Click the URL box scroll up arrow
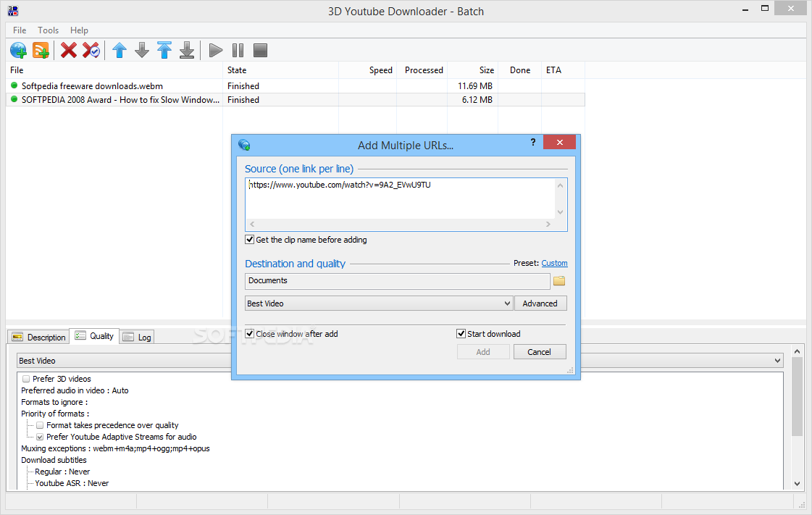 pyautogui.click(x=561, y=185)
